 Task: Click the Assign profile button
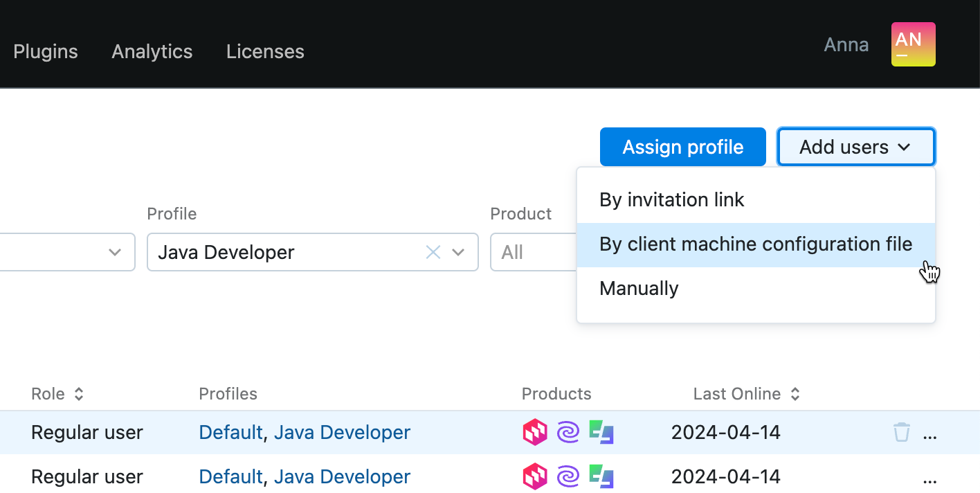pos(682,147)
